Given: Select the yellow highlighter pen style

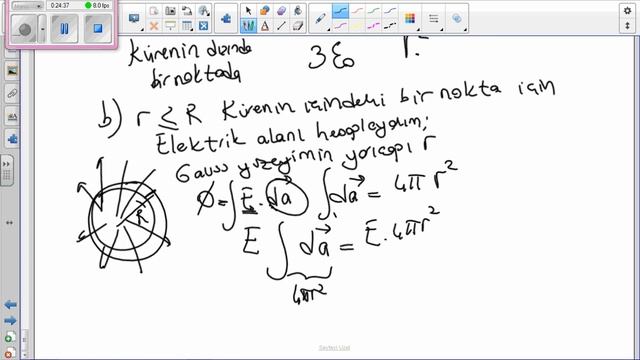Looking at the screenshot, I should point(357,26).
